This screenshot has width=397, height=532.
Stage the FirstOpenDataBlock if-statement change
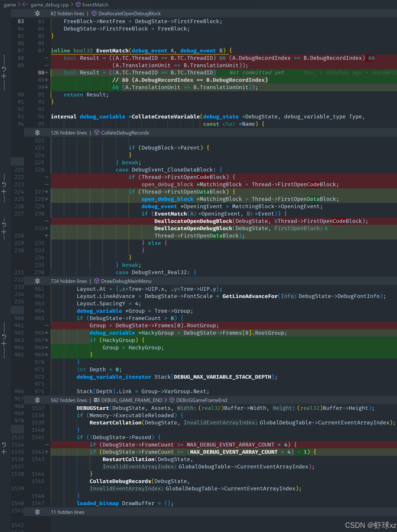(x=4, y=192)
